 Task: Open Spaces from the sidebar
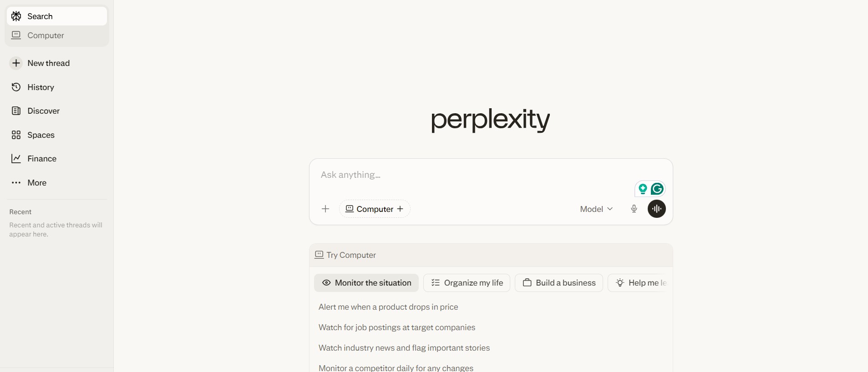point(41,135)
